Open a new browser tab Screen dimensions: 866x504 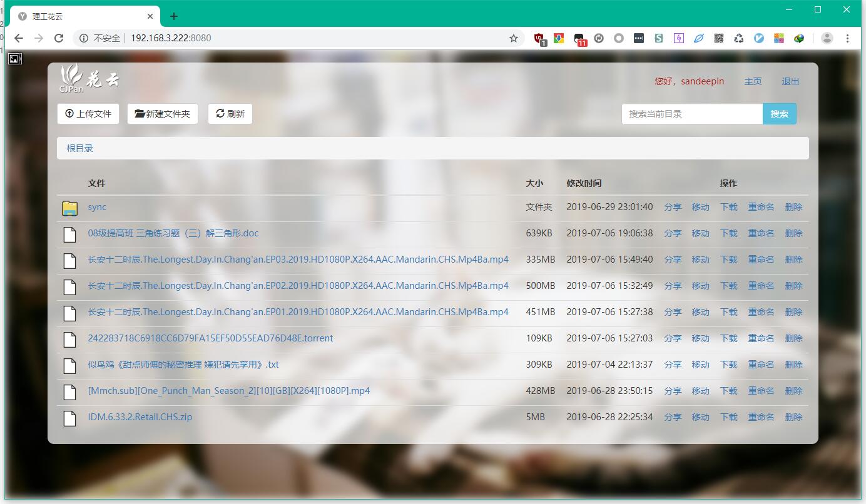click(x=174, y=16)
